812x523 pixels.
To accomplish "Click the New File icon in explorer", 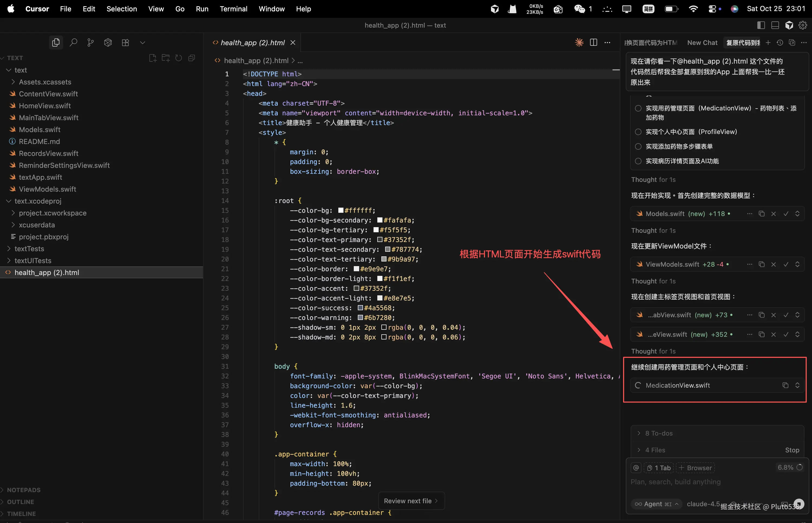I will [153, 58].
